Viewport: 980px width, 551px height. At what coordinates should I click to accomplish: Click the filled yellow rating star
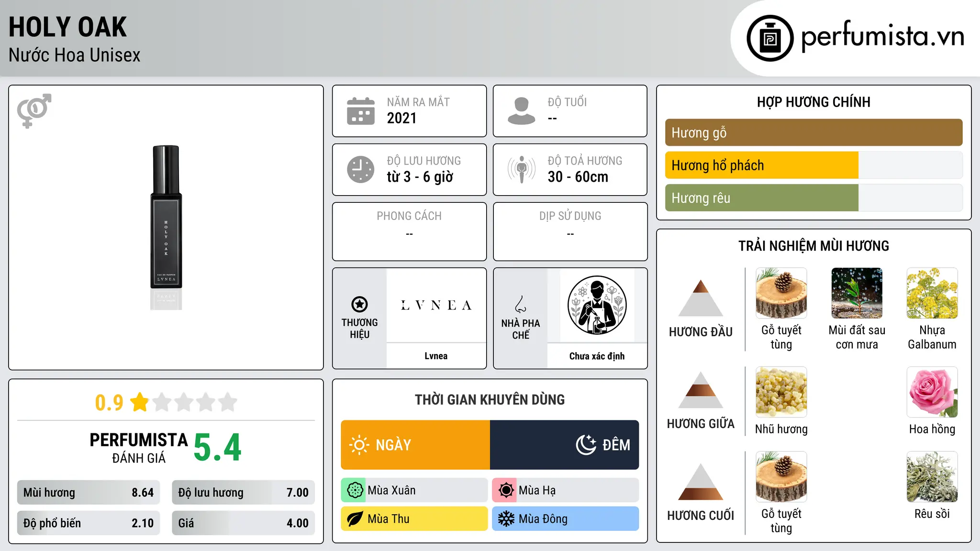pos(140,402)
